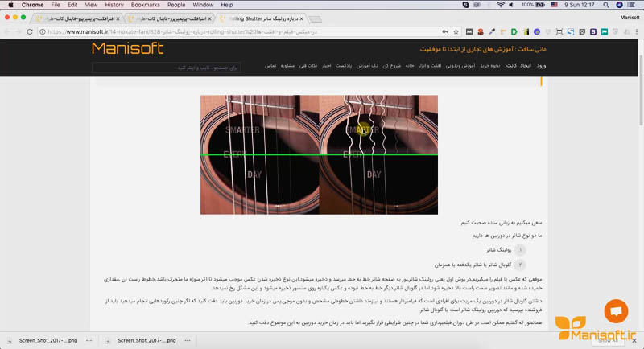This screenshot has width=644, height=349.
Task: Click the eyedropper color picker extension
Action: click(x=492, y=31)
